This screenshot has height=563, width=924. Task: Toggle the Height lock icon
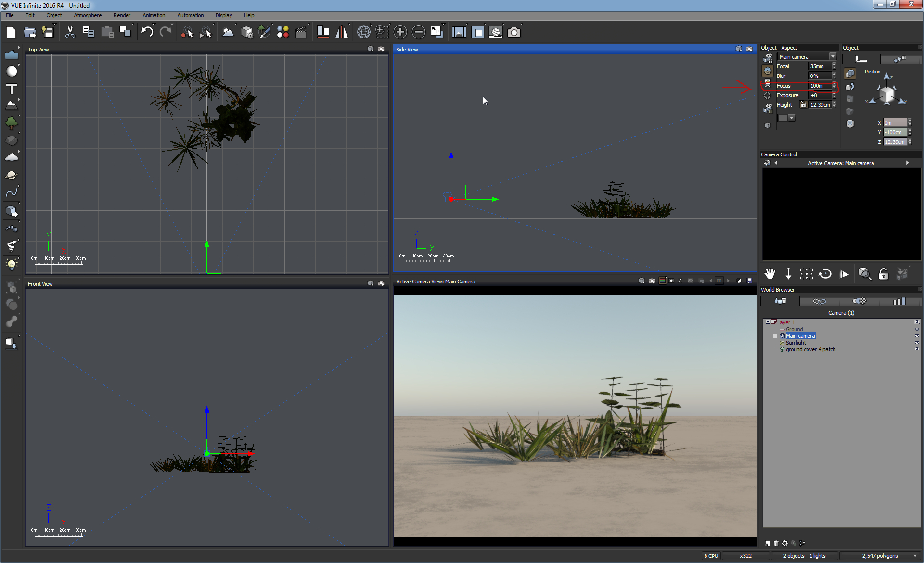pyautogui.click(x=803, y=104)
